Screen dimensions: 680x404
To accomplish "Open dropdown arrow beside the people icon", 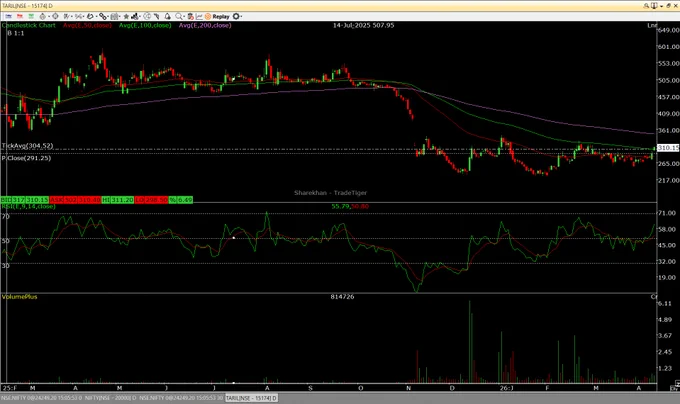I will [x=140, y=16].
